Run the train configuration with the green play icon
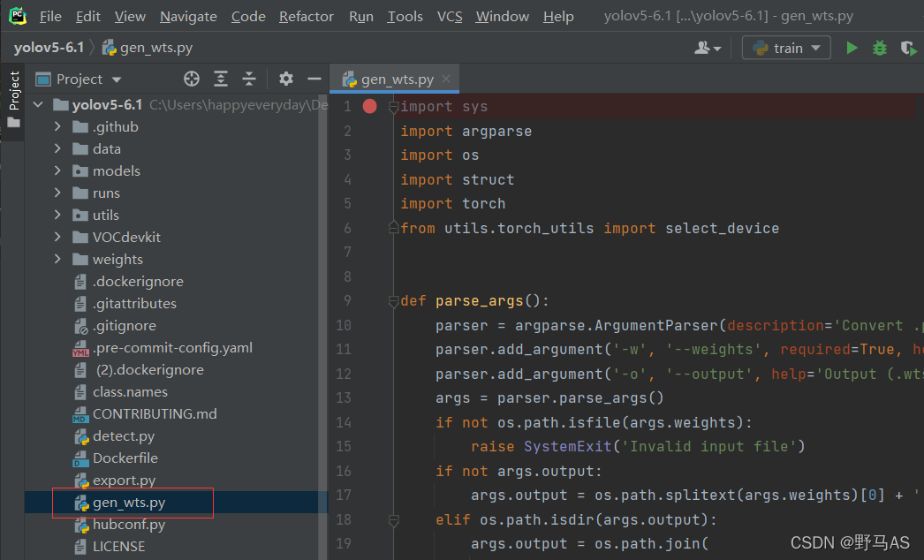Image resolution: width=924 pixels, height=560 pixels. [x=852, y=48]
